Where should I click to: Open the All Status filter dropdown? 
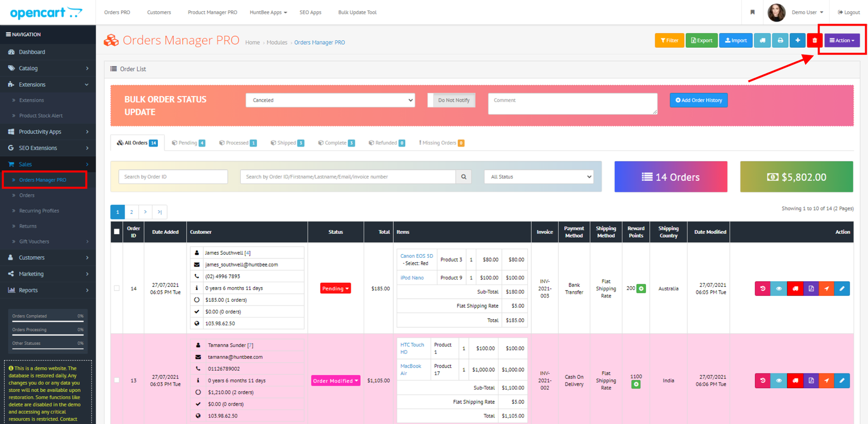[x=539, y=176]
